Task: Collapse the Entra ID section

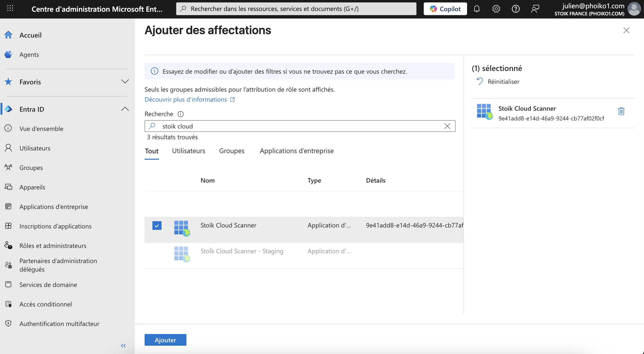Action: click(x=125, y=109)
